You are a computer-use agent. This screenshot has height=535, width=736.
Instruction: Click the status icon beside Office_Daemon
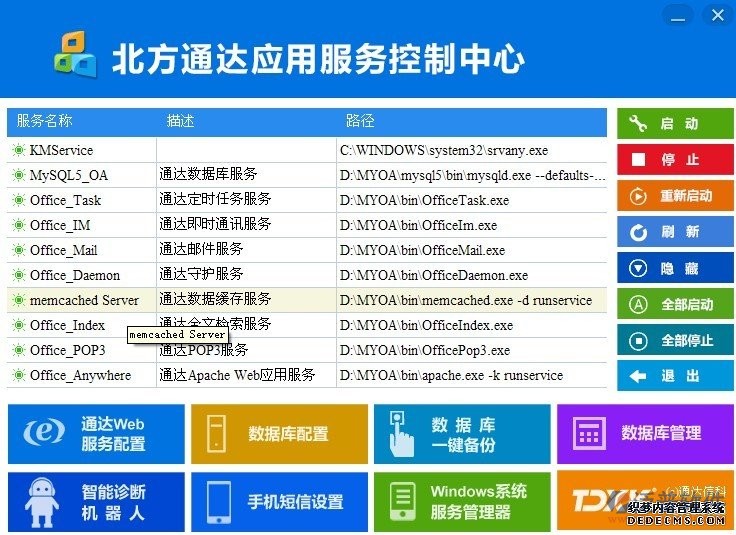pyautogui.click(x=18, y=275)
